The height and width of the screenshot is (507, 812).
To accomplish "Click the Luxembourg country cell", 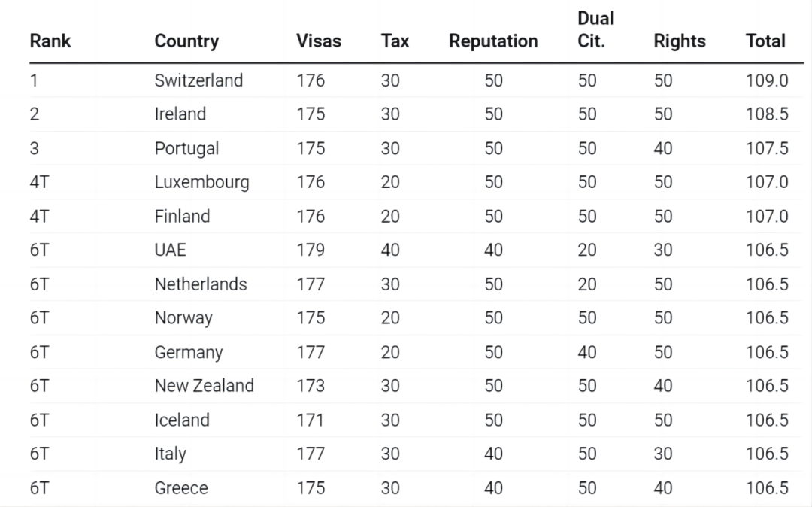I will coord(201,183).
